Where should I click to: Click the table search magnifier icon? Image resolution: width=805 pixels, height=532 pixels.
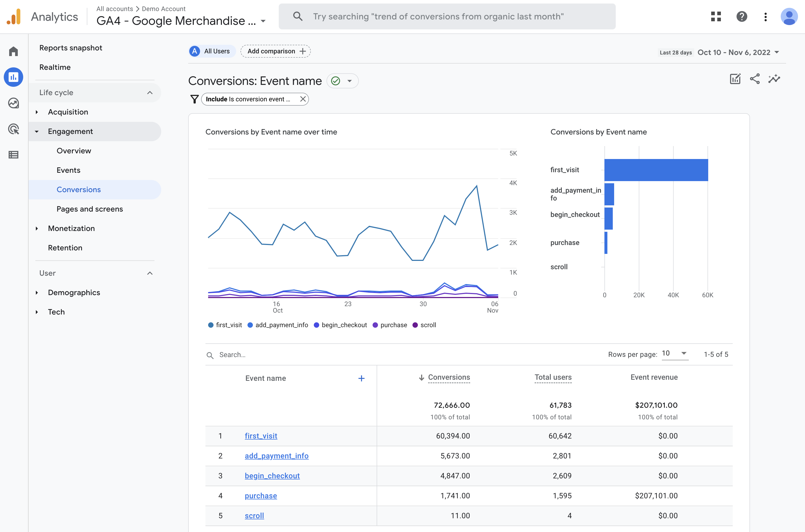click(x=210, y=355)
